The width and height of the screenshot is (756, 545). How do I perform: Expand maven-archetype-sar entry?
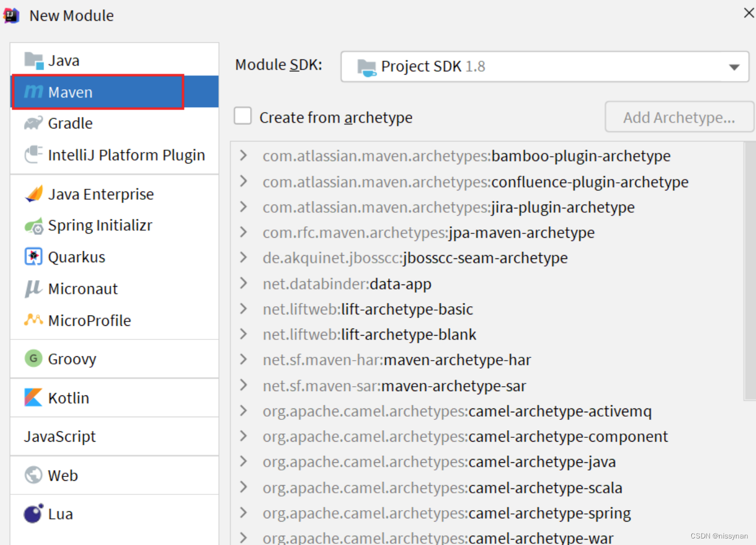(243, 385)
